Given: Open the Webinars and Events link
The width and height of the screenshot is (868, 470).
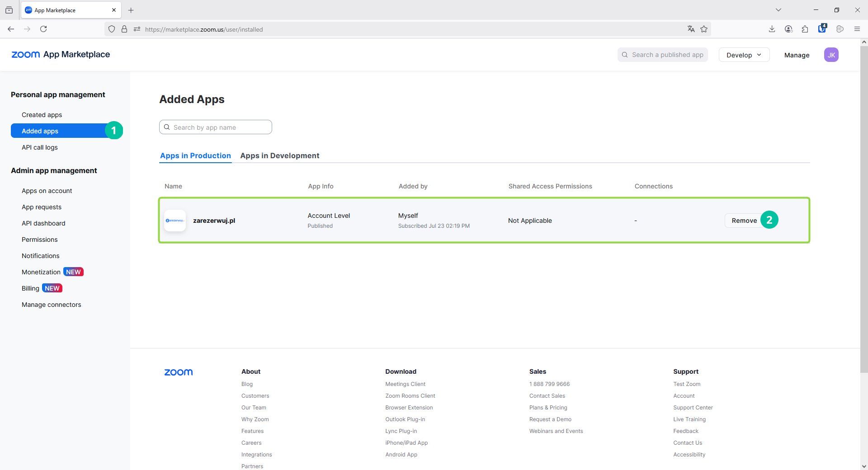Looking at the screenshot, I should (x=556, y=431).
